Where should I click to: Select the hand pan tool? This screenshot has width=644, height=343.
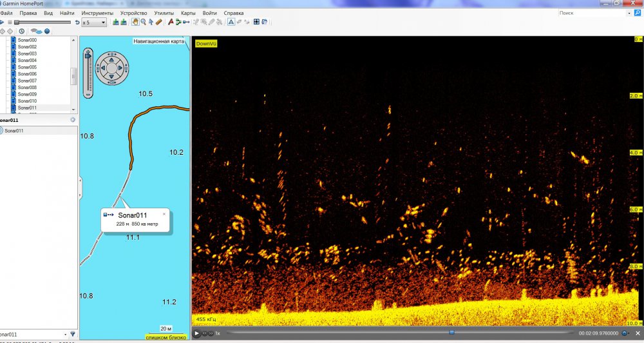pos(135,22)
